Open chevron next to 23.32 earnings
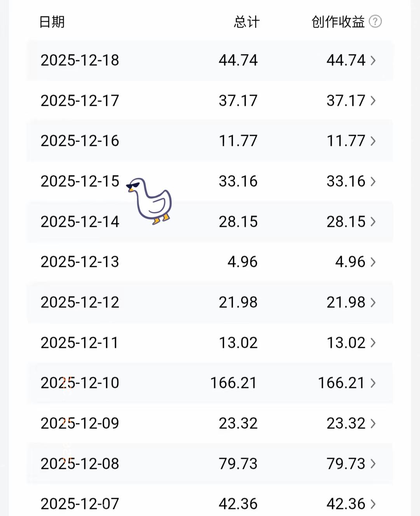The image size is (420, 516). point(373,423)
